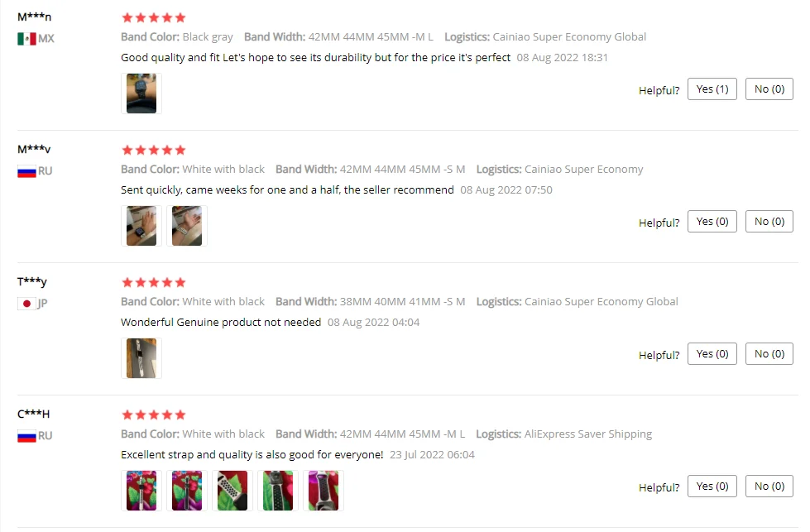Open M***n's review photo thumbnail

(x=141, y=93)
